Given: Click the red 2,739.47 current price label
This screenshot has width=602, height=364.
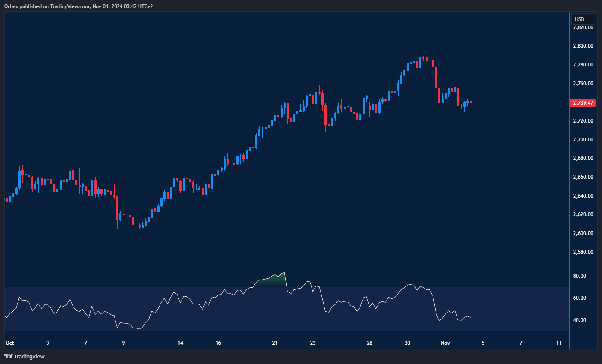Looking at the screenshot, I should point(583,103).
